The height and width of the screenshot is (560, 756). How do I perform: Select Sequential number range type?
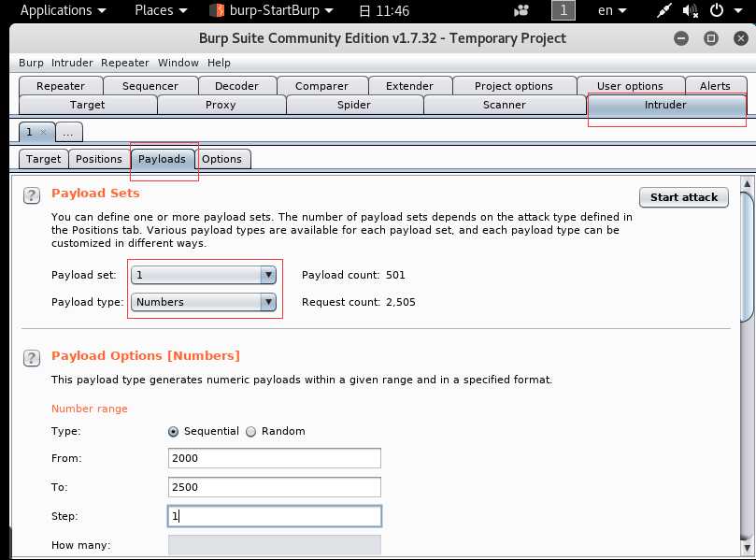(173, 431)
